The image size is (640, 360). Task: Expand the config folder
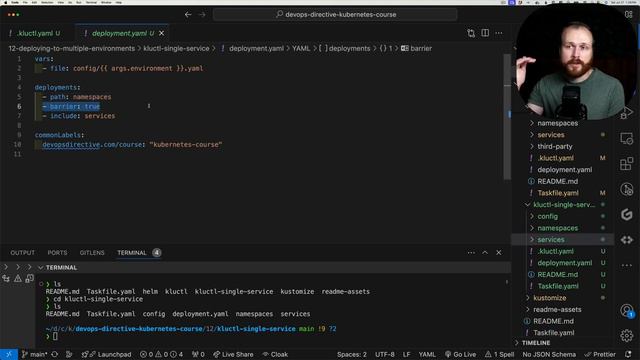tap(547, 216)
